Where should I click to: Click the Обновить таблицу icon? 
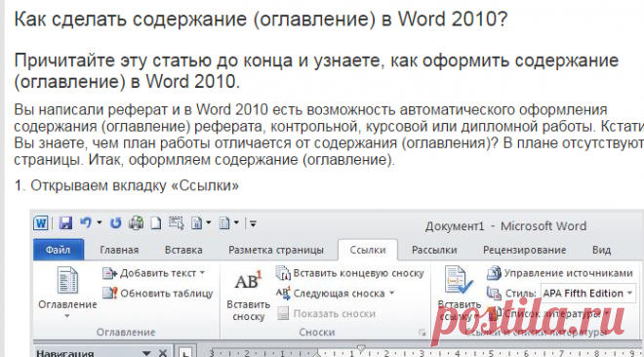(109, 293)
